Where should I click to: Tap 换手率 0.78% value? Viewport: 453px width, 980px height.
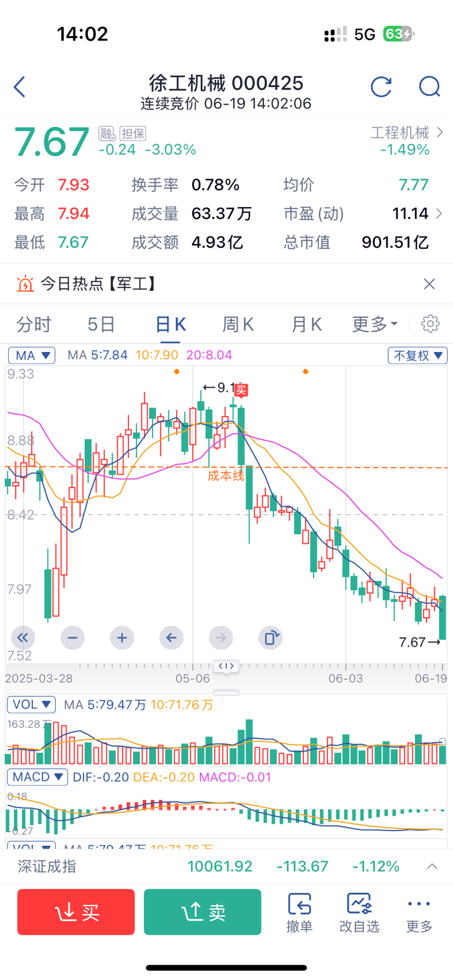point(216,185)
